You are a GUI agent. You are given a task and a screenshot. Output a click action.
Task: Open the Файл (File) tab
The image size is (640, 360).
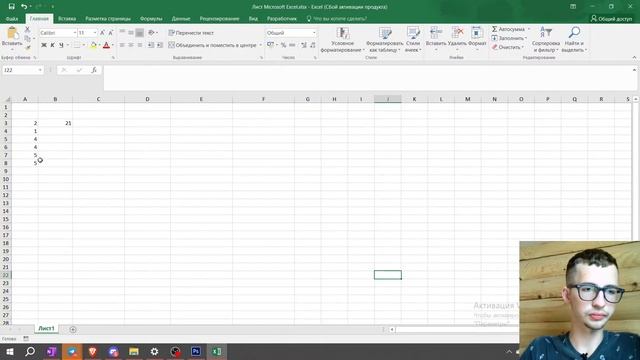pyautogui.click(x=12, y=19)
